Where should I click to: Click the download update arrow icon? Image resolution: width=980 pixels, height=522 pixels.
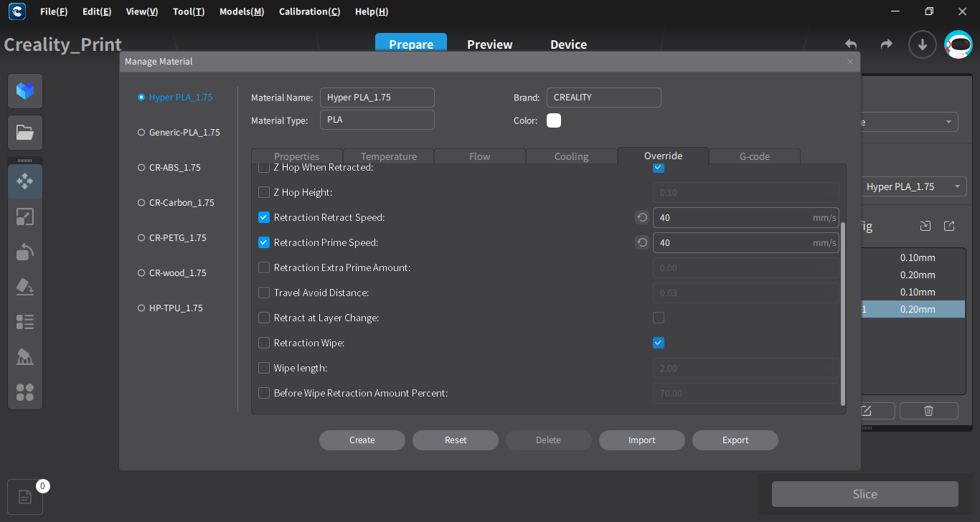pyautogui.click(x=922, y=44)
